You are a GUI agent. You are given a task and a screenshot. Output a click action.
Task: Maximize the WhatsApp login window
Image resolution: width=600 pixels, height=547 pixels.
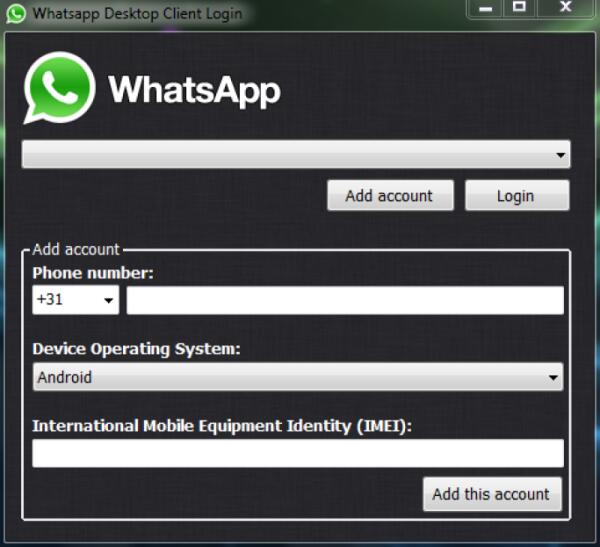(x=519, y=8)
